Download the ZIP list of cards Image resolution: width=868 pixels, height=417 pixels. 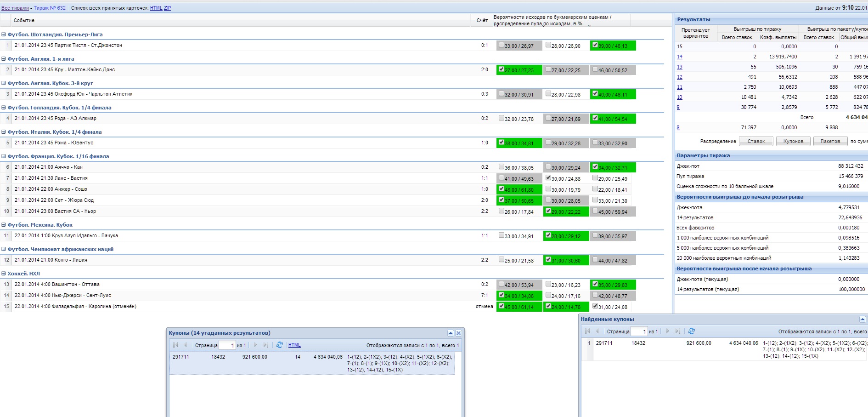(x=167, y=8)
